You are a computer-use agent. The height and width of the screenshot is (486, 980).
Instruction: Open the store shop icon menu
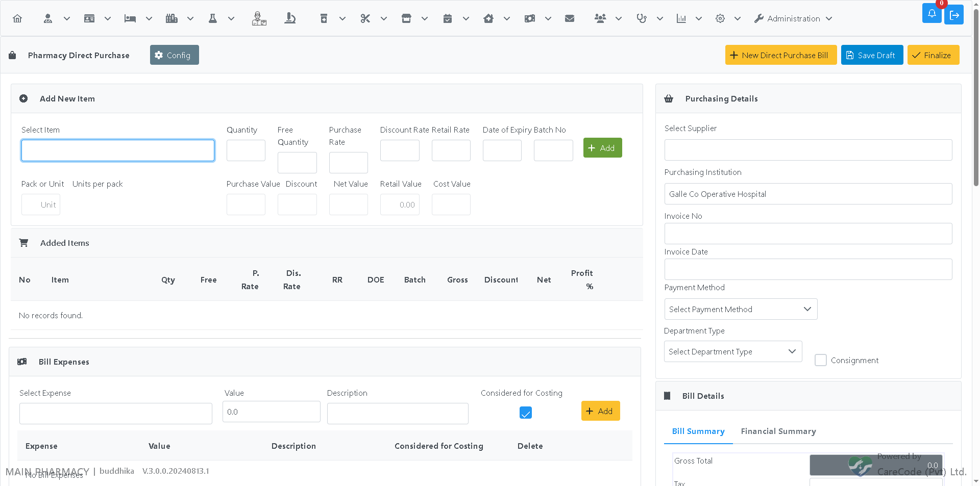click(x=406, y=18)
